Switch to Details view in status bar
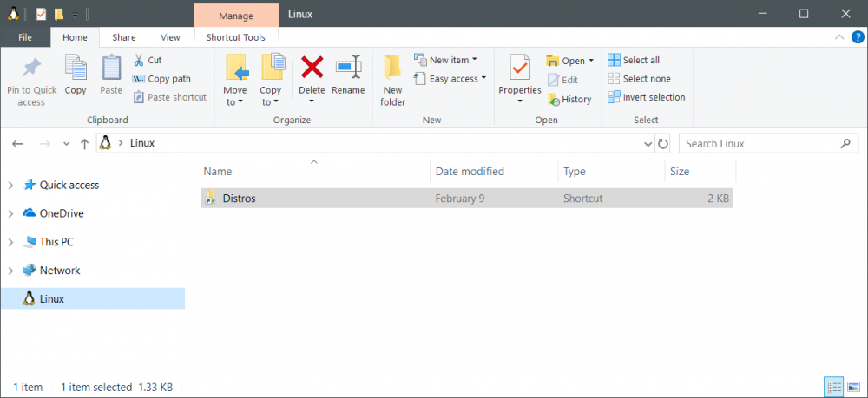The height and width of the screenshot is (398, 868). (x=833, y=387)
